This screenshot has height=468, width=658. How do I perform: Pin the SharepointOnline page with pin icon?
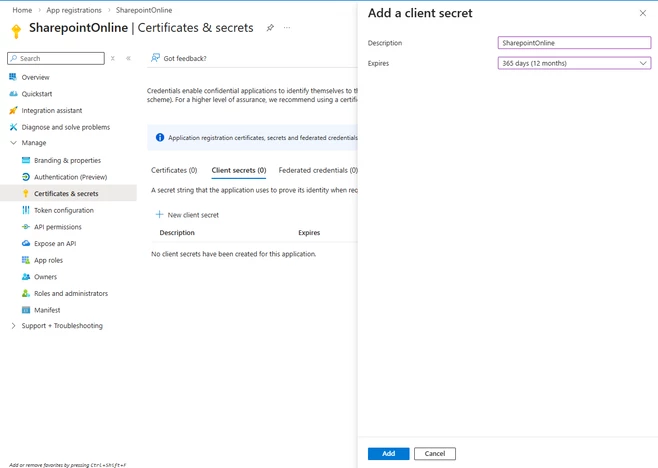pos(270,28)
